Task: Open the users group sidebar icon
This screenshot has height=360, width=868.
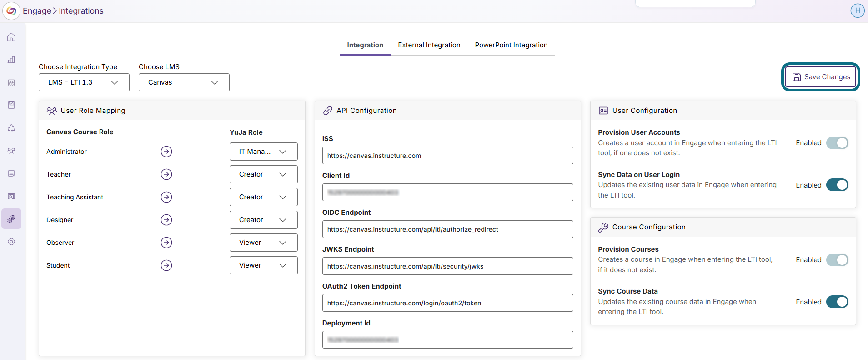Action: pyautogui.click(x=11, y=151)
